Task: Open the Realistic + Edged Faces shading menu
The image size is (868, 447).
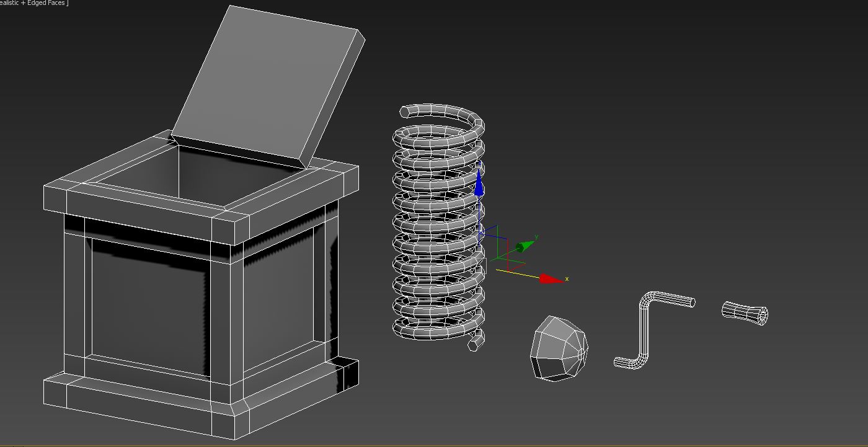Action: point(34,3)
